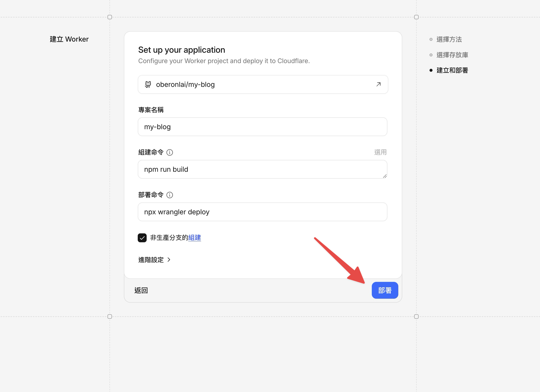The image size is (540, 392).
Task: Go to the 選擇存放庫 step
Action: 453,55
